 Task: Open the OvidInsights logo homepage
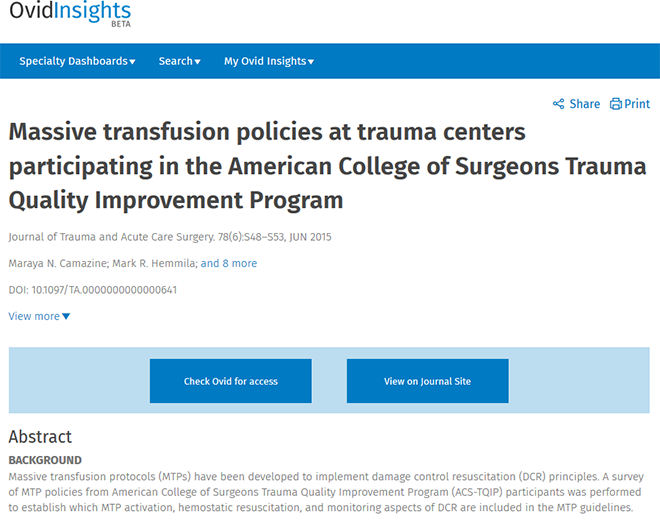70,13
